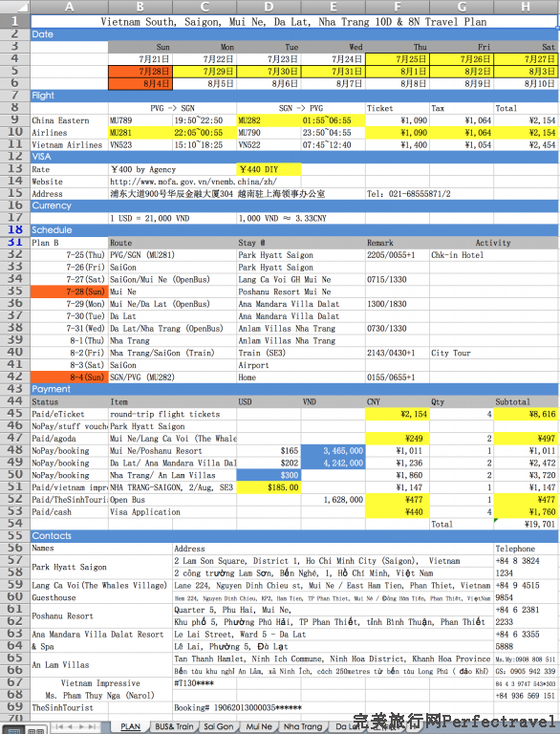Select the Currency section header
560x734 pixels.
294,205
